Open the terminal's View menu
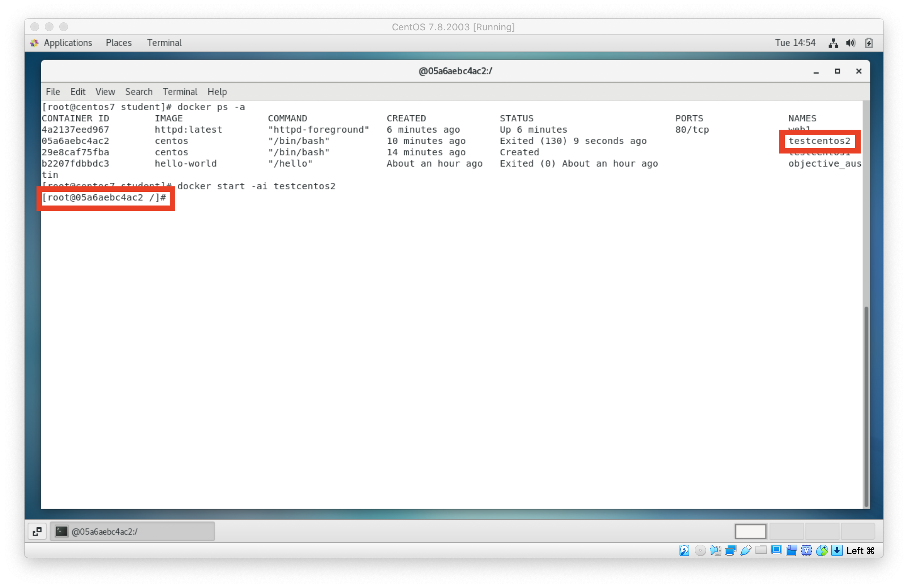The image size is (908, 588). click(105, 91)
